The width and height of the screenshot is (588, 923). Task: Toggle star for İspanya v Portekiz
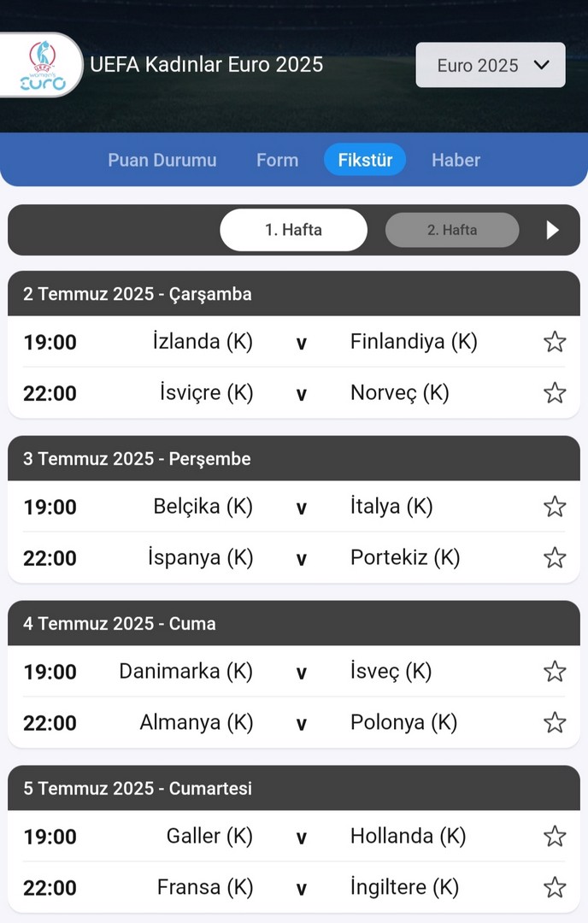555,558
